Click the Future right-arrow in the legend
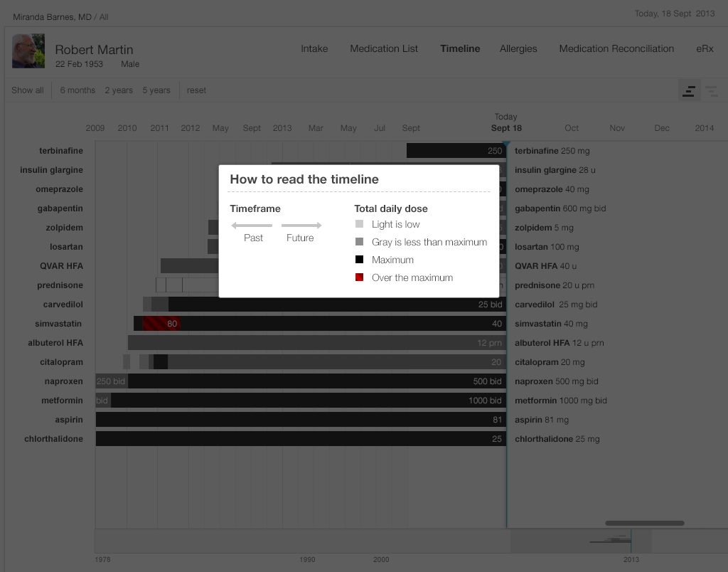This screenshot has height=572, width=728. pyautogui.click(x=301, y=226)
